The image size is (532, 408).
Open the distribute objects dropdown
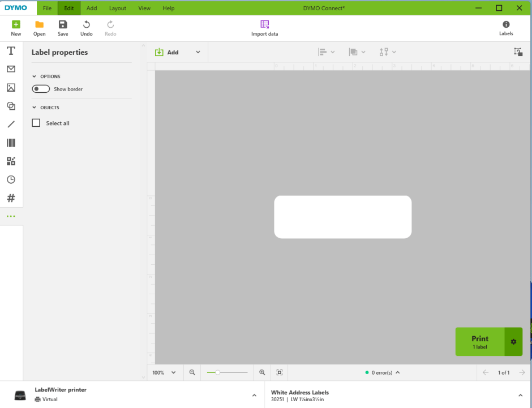click(x=388, y=52)
